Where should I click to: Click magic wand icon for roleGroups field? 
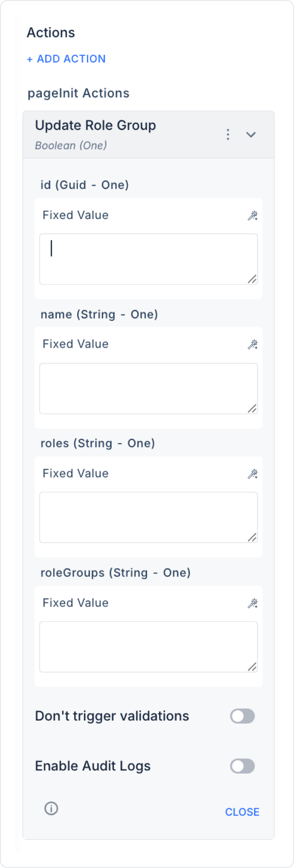coord(252,603)
